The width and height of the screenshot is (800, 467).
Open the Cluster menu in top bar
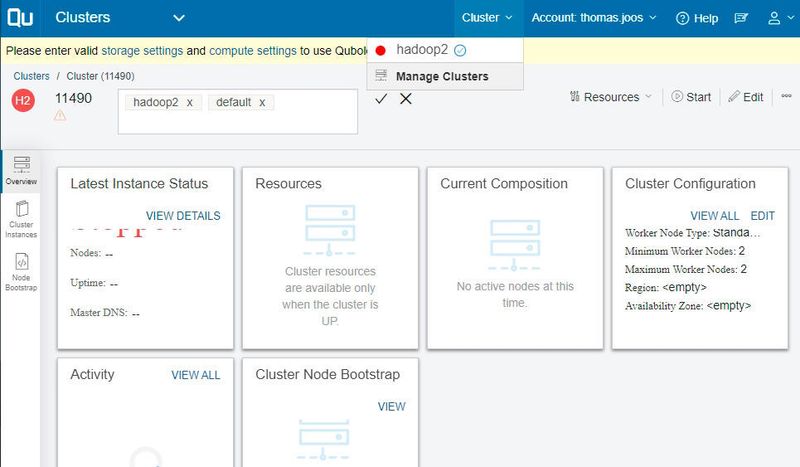(487, 18)
